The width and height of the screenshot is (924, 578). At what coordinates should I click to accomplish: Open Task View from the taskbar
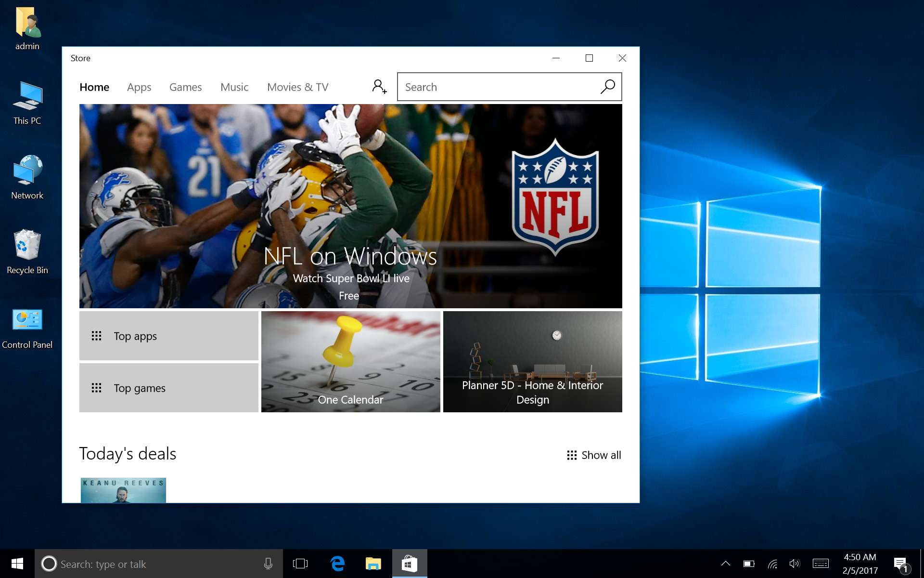(x=300, y=564)
